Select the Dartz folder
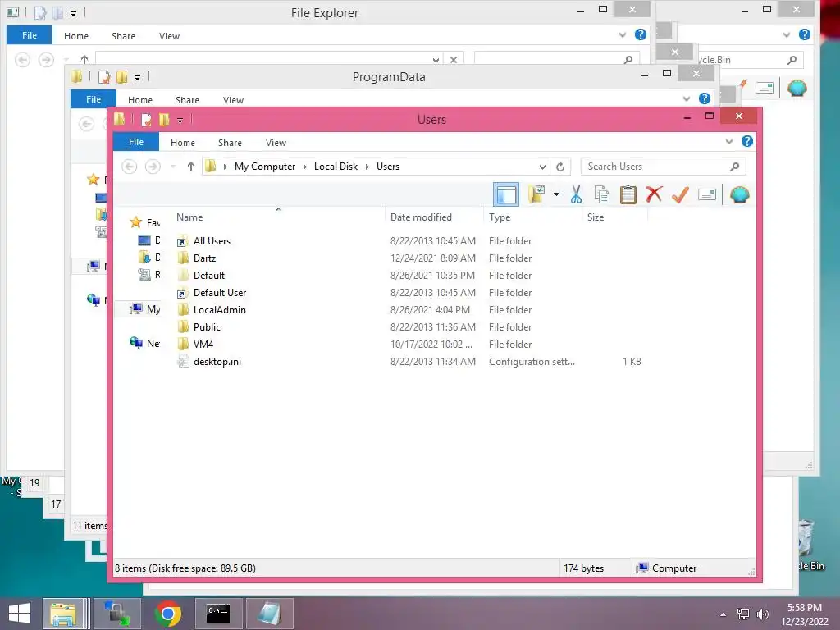This screenshot has height=630, width=840. click(x=204, y=258)
